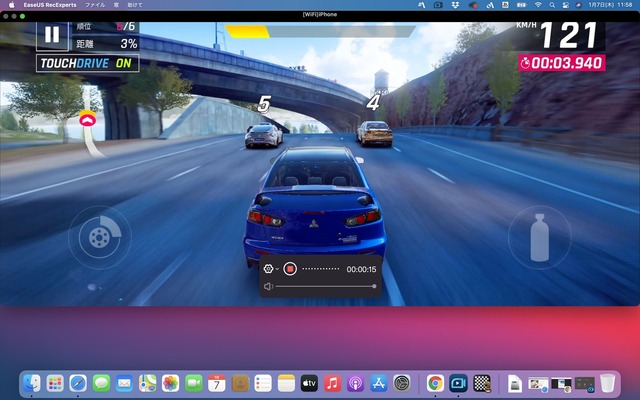Screen dimensions: 640x400
Task: Open Contacts from the Dock
Action: click(240, 383)
